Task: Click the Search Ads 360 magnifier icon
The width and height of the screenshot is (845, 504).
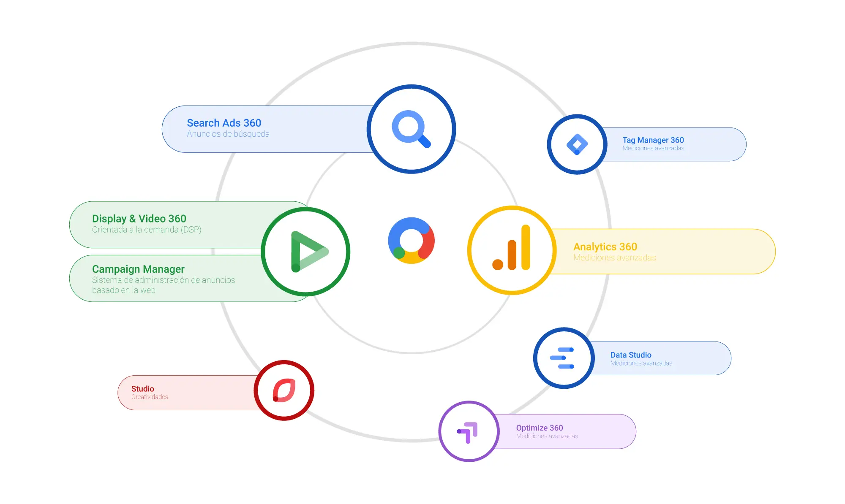Action: point(411,129)
